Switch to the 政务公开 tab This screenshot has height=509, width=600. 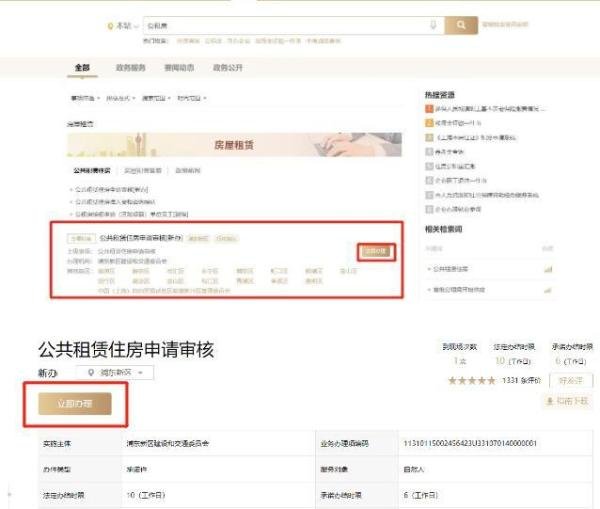[228, 68]
